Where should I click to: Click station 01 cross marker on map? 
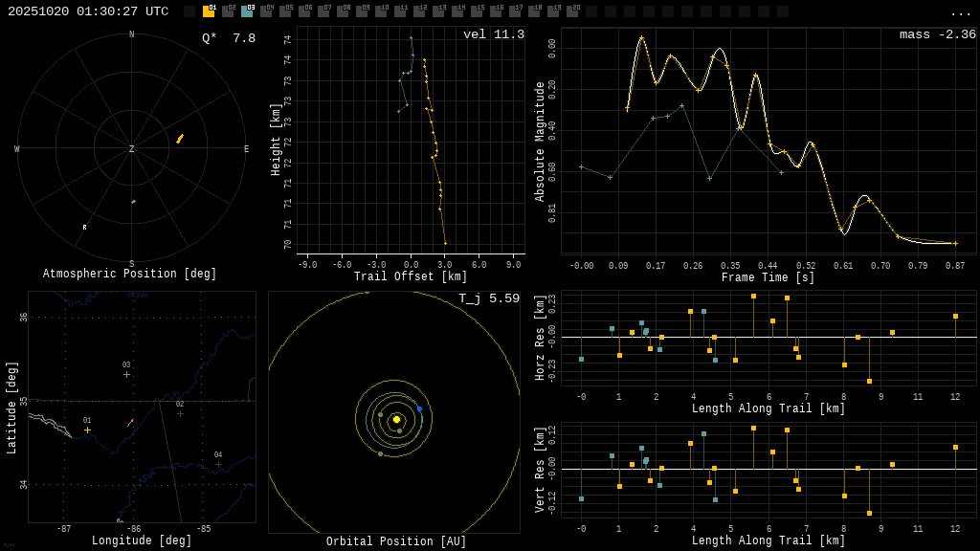pyautogui.click(x=87, y=430)
